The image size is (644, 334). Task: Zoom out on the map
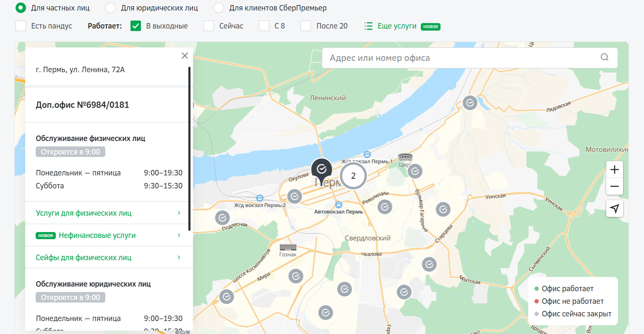click(615, 186)
